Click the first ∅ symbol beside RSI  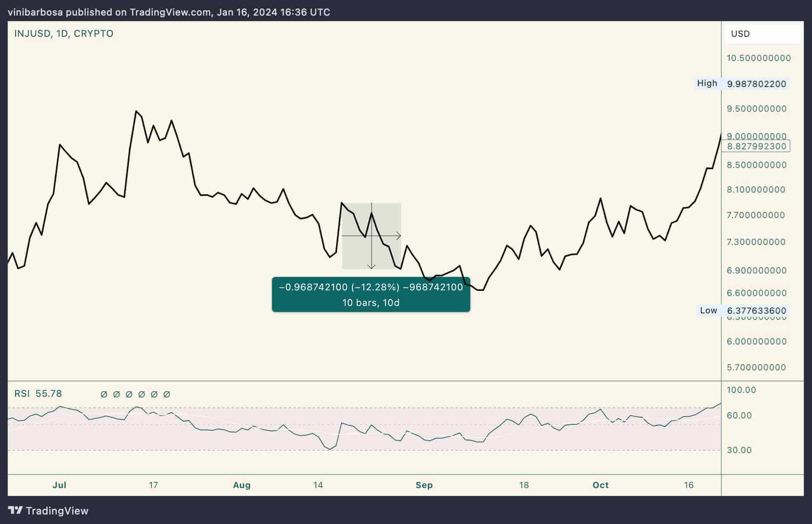(104, 394)
